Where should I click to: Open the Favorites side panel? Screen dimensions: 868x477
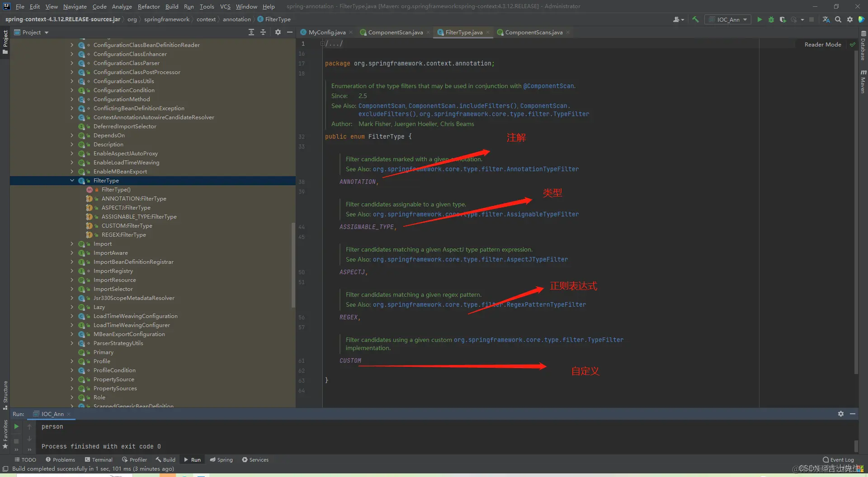click(5, 434)
